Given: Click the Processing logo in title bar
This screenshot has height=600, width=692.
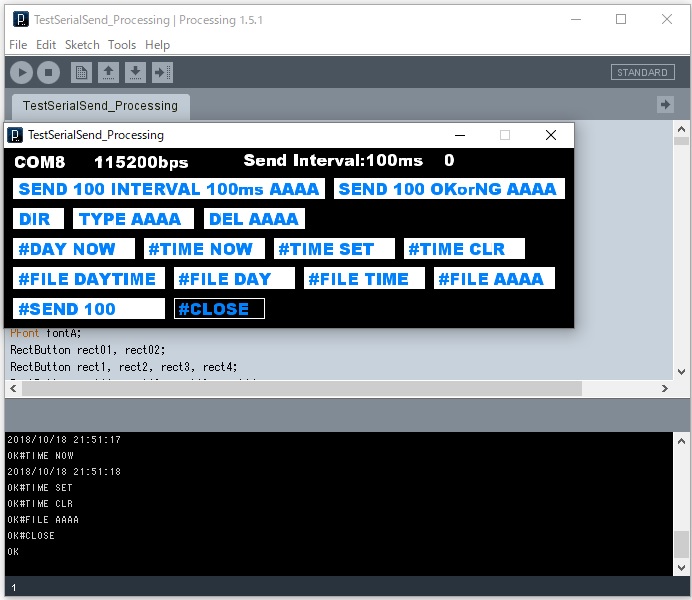Looking at the screenshot, I should pos(20,19).
